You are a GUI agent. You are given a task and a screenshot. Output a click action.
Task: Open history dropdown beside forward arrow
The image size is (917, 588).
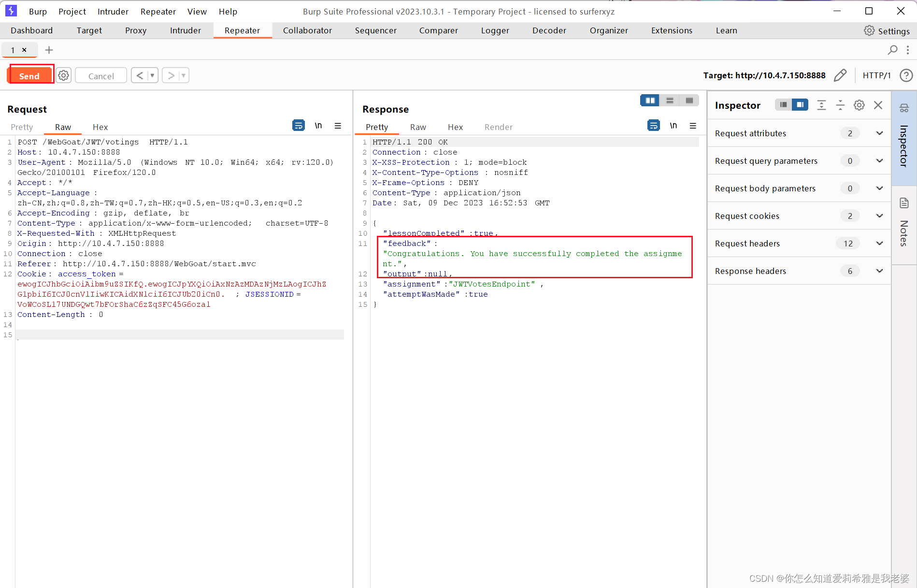coord(184,75)
